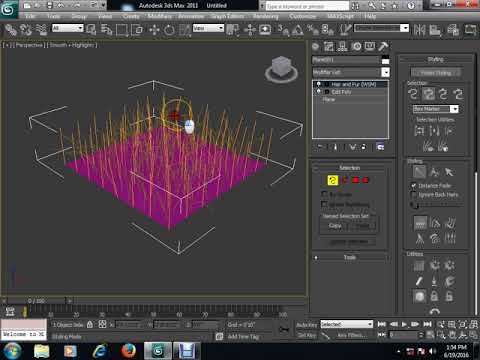
Task: Toggle the Selection Lock icon in status bar
Action: pos(90,324)
